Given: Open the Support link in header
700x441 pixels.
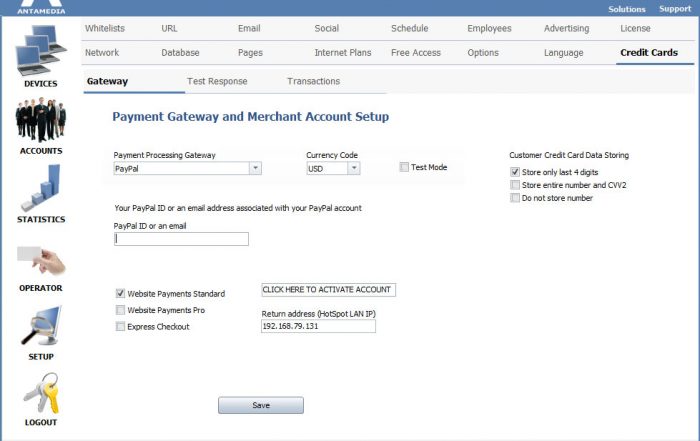Looking at the screenshot, I should pyautogui.click(x=675, y=9).
